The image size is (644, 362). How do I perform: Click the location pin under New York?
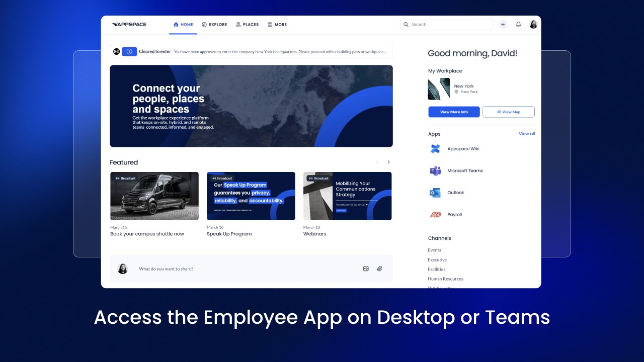pos(456,92)
